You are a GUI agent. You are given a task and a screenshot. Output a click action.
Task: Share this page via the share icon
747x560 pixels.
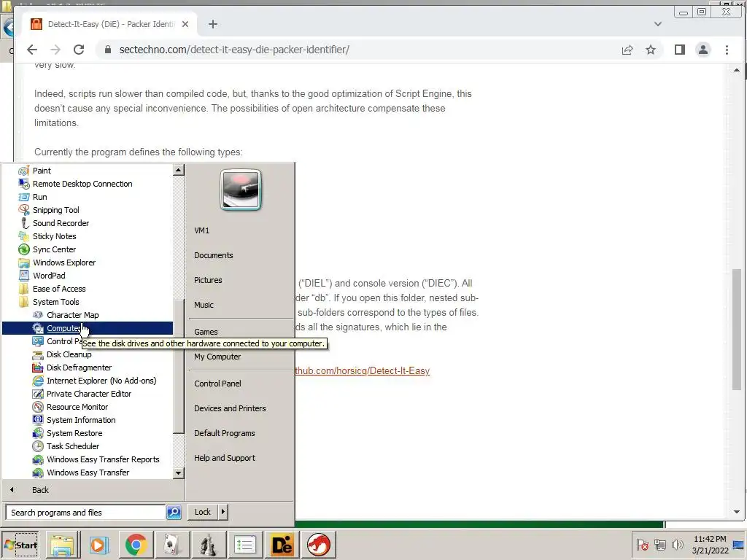[627, 50]
